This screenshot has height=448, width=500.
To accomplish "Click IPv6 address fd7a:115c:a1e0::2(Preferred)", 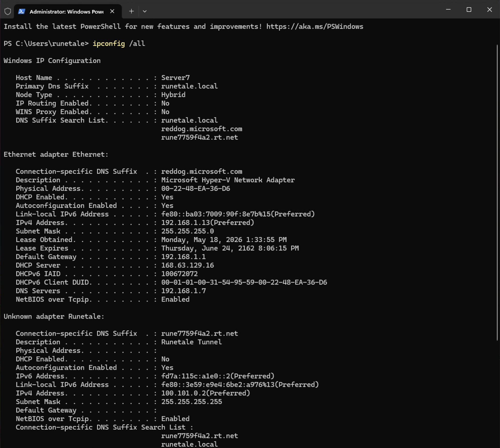I will (218, 376).
